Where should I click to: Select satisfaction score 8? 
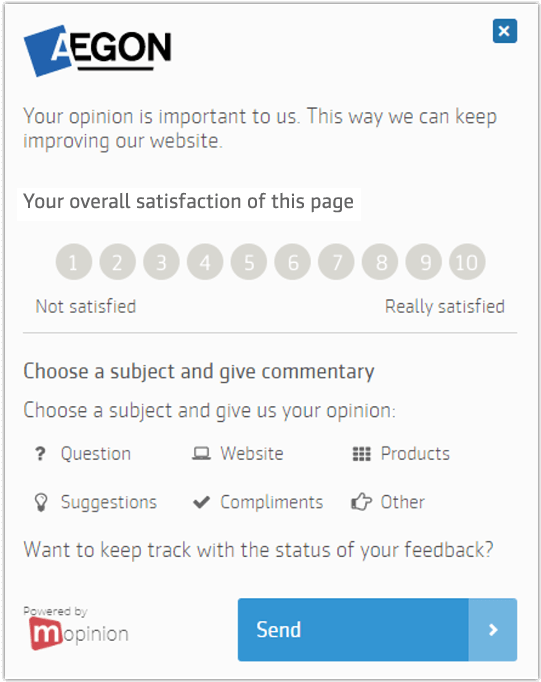pos(380,262)
